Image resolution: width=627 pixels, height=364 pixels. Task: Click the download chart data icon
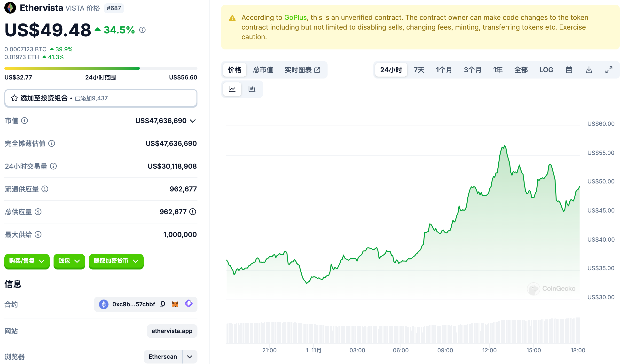(589, 70)
